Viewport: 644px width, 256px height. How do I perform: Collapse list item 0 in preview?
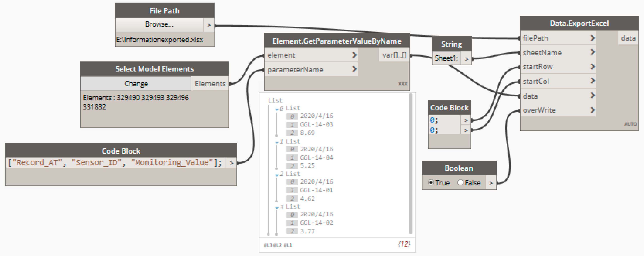277,109
